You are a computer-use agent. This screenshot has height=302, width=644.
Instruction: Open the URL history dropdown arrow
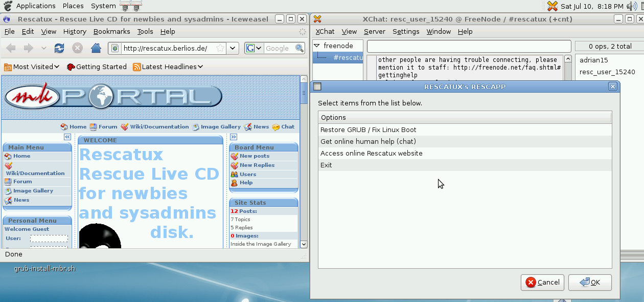point(233,49)
